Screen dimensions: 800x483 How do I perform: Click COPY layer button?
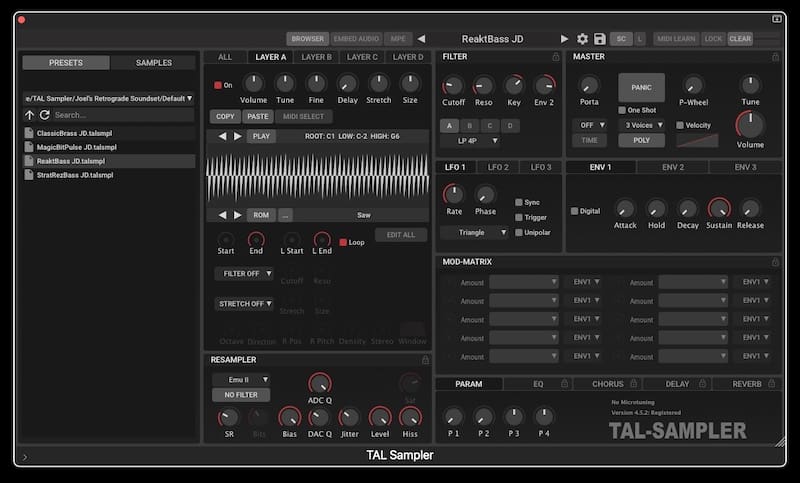tap(225, 116)
